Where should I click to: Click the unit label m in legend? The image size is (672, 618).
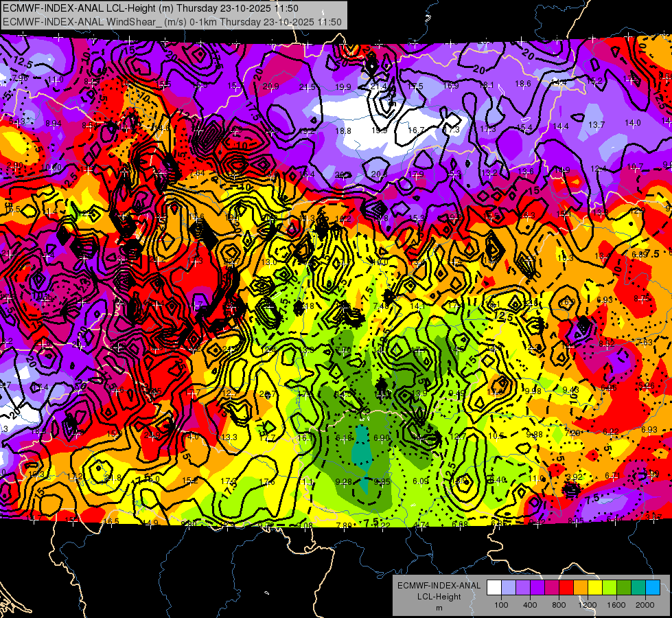point(439,608)
